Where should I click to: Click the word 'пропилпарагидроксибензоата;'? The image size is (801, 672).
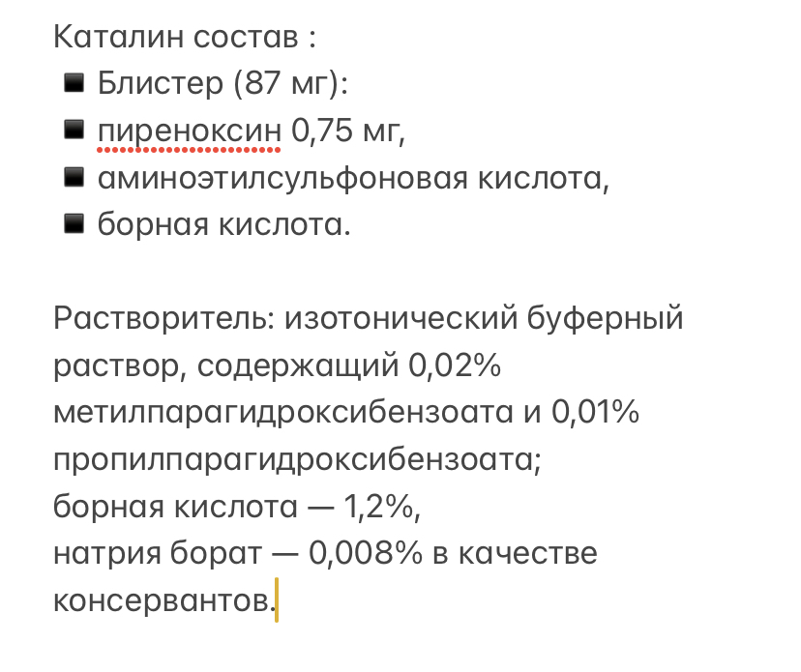[x=297, y=459]
